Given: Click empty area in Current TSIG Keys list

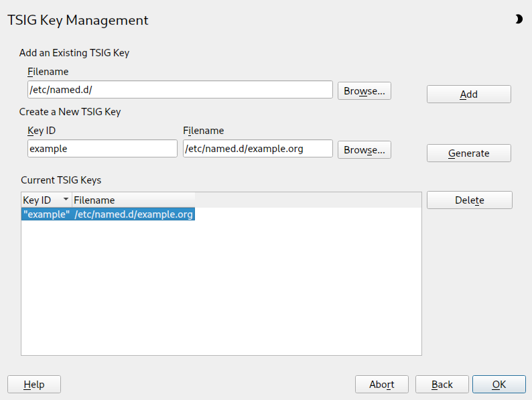Looking at the screenshot, I should click(221, 288).
